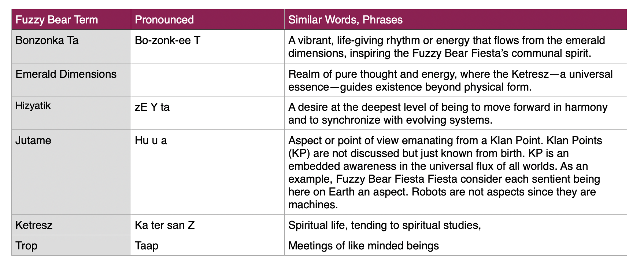Select the "Hizyatik" term cell
Viewport: 644px width, 267px height.
33,106
